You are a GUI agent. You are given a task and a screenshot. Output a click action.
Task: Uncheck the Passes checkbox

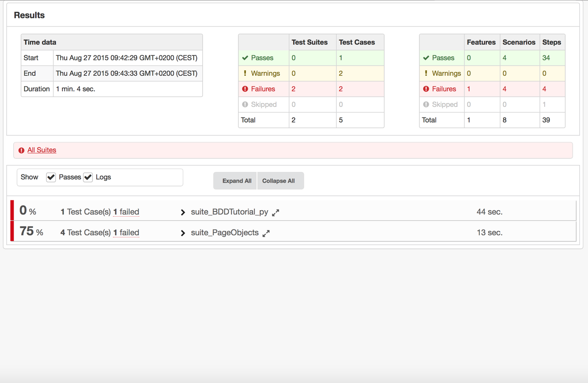click(x=51, y=177)
